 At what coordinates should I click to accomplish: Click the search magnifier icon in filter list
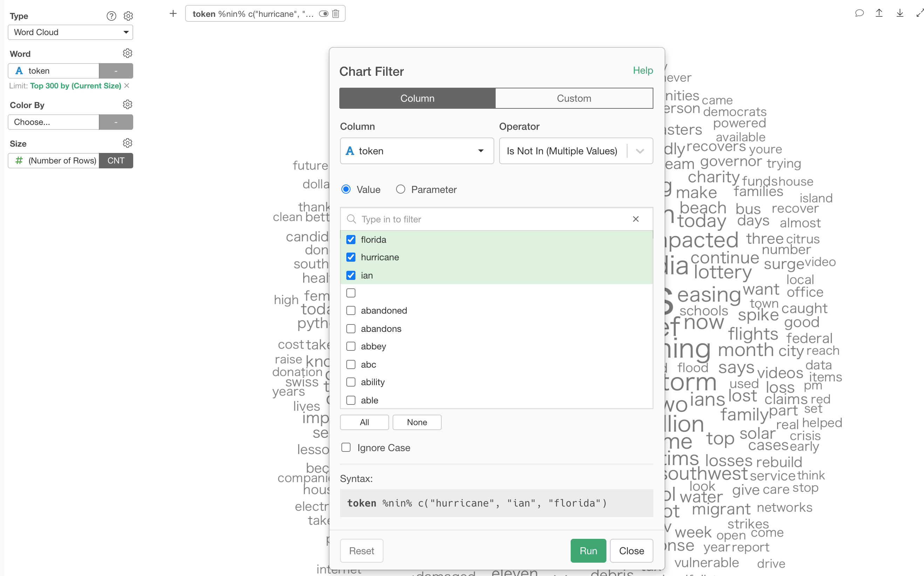[x=351, y=219]
